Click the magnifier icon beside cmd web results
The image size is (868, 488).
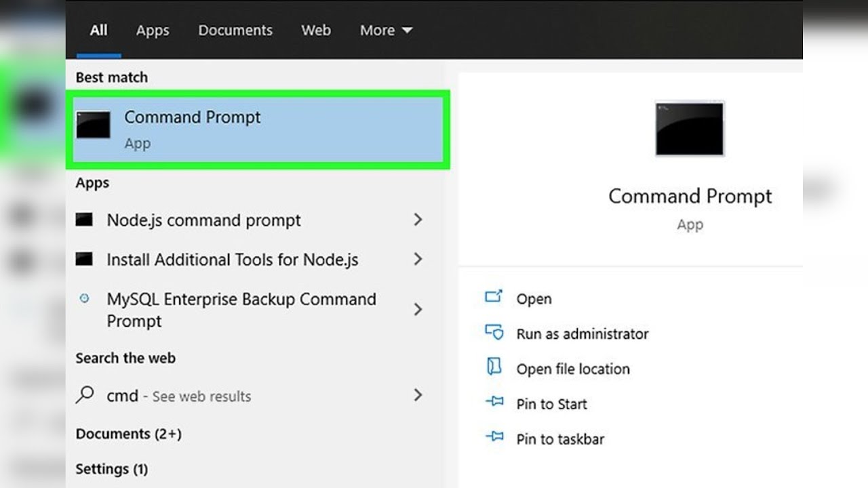point(85,395)
